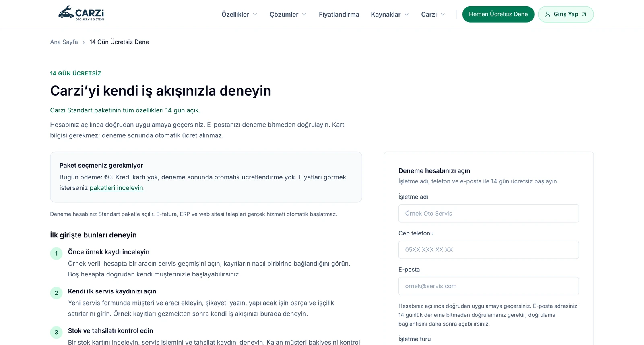Click 'Kendi ilk servis kaydınızı açın' step title
This screenshot has width=644, height=345.
[x=112, y=291]
